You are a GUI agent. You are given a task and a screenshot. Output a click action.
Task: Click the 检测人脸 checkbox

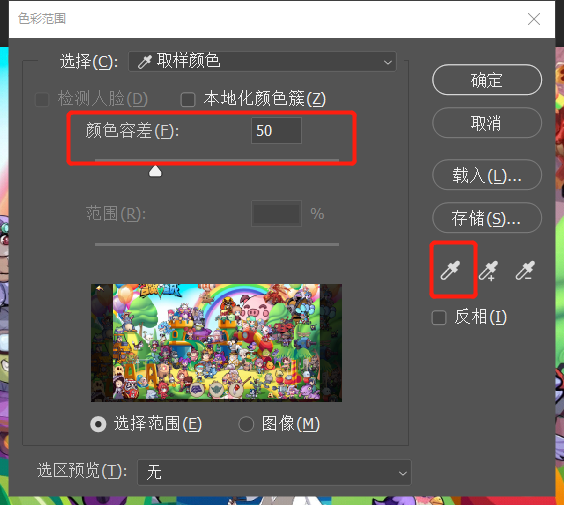[x=42, y=100]
